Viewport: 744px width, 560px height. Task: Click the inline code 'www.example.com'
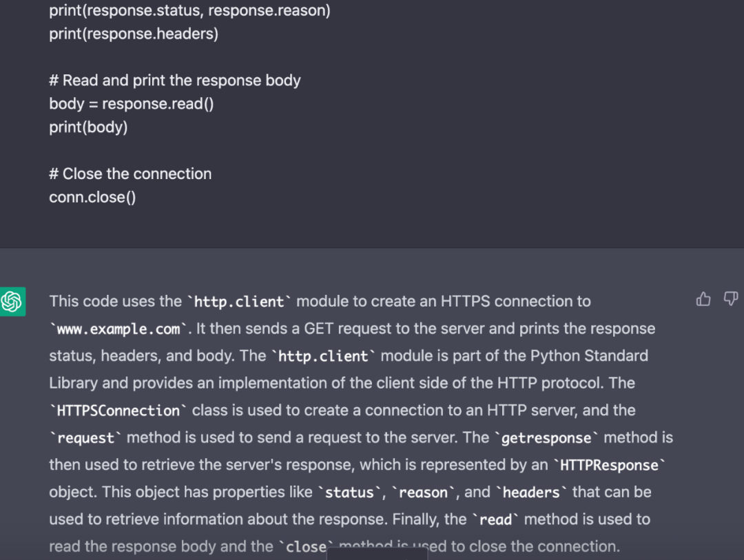coord(118,329)
